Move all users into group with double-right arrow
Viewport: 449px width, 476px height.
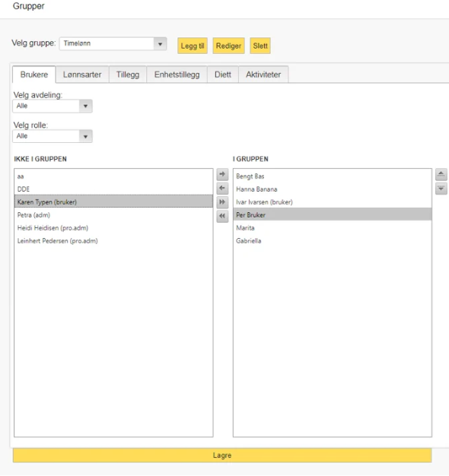[x=222, y=202]
